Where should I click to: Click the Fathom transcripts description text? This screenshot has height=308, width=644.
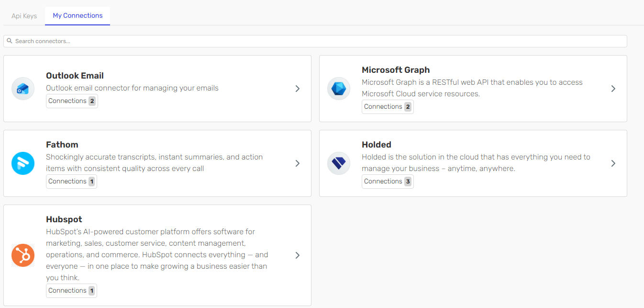[x=154, y=163]
